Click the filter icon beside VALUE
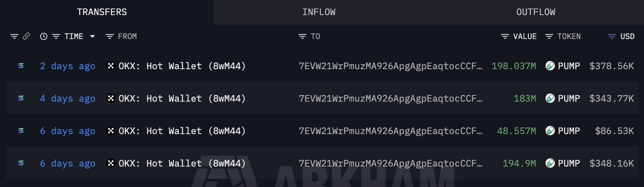 (505, 36)
